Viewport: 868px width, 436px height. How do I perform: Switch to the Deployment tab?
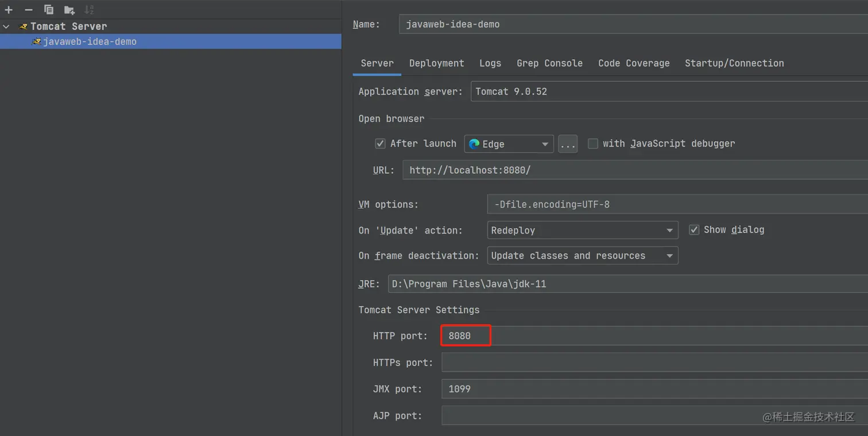coord(436,63)
